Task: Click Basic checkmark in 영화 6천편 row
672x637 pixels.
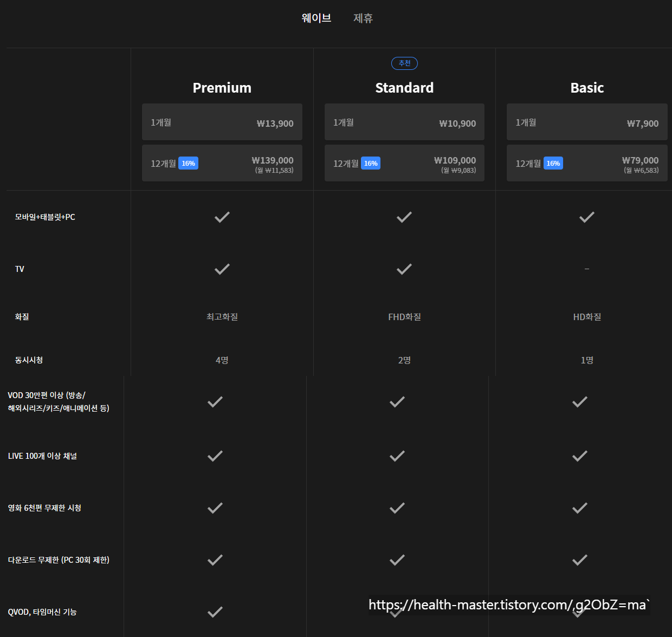Action: tap(580, 508)
